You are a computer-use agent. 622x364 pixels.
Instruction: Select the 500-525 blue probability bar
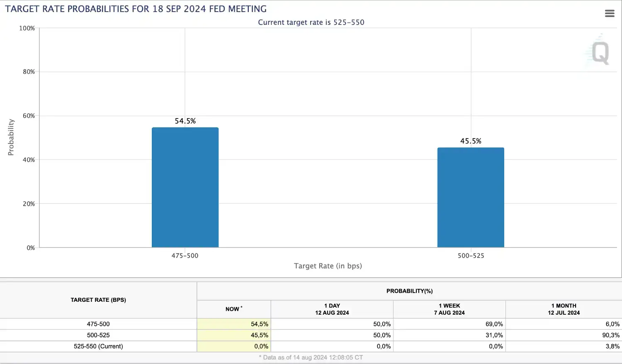(x=471, y=197)
